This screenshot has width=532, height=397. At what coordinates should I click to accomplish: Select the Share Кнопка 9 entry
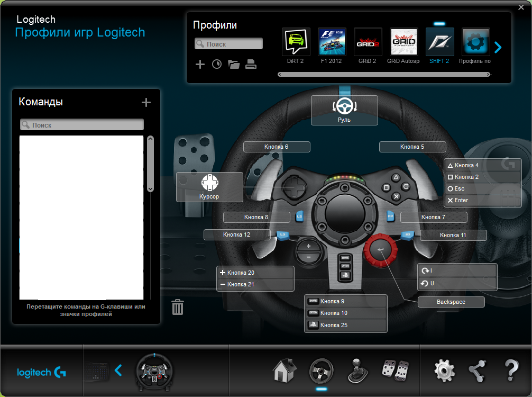[x=346, y=301]
